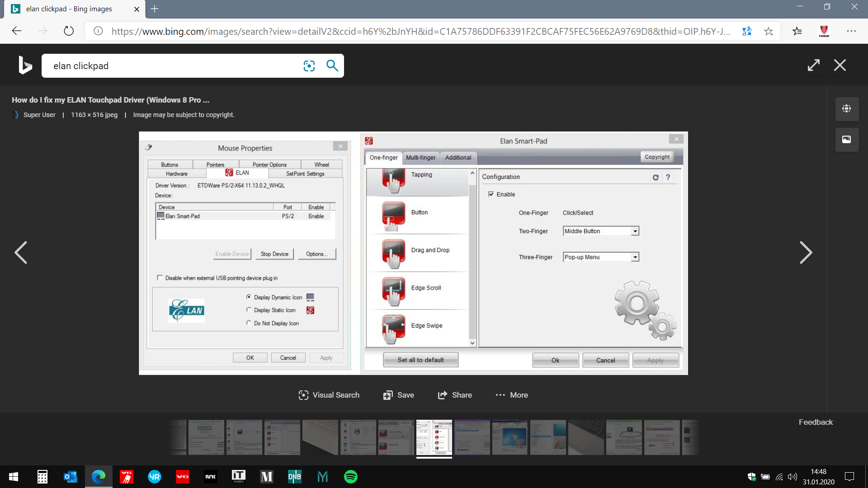Image resolution: width=868 pixels, height=488 pixels.
Task: Click the elan clickpad browser tab
Action: [x=75, y=9]
